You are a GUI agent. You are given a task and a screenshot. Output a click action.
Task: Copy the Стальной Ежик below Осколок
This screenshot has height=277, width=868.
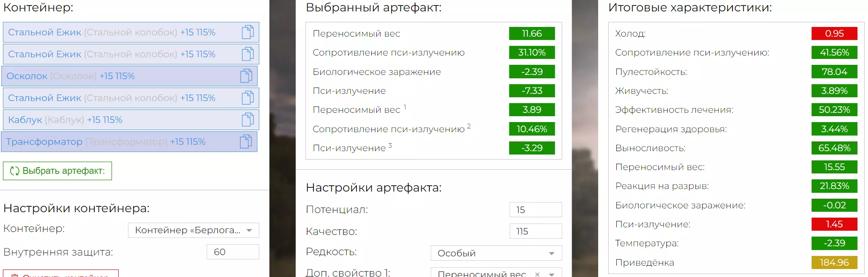248,98
